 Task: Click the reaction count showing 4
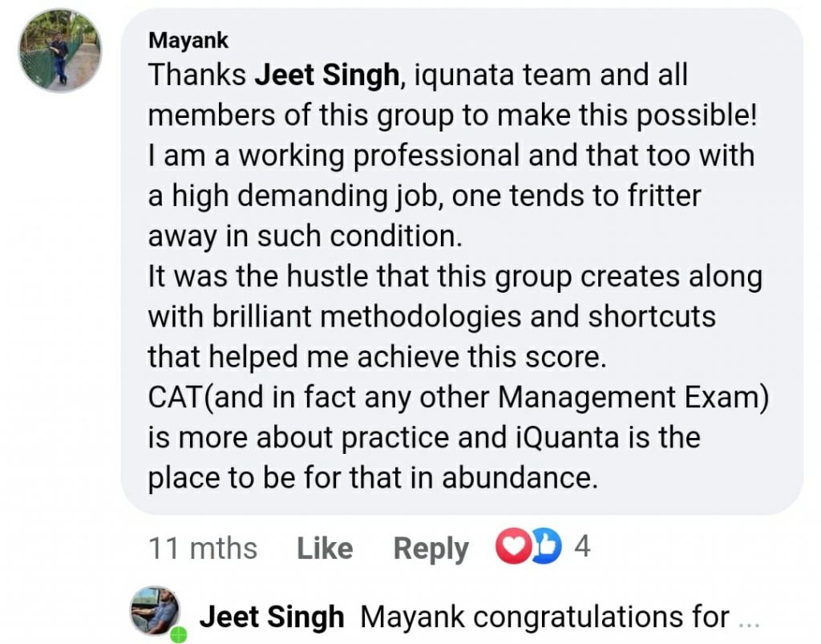[x=581, y=547]
